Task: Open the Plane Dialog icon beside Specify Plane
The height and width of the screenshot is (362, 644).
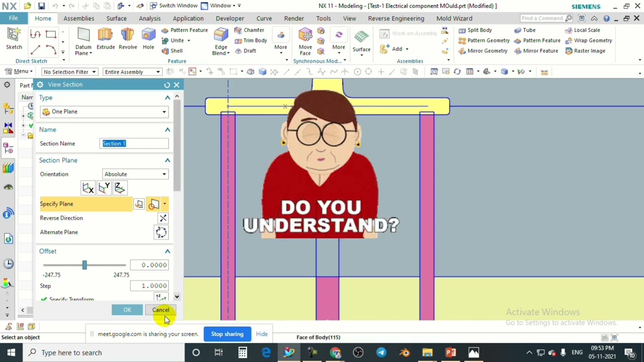Action: (139, 204)
